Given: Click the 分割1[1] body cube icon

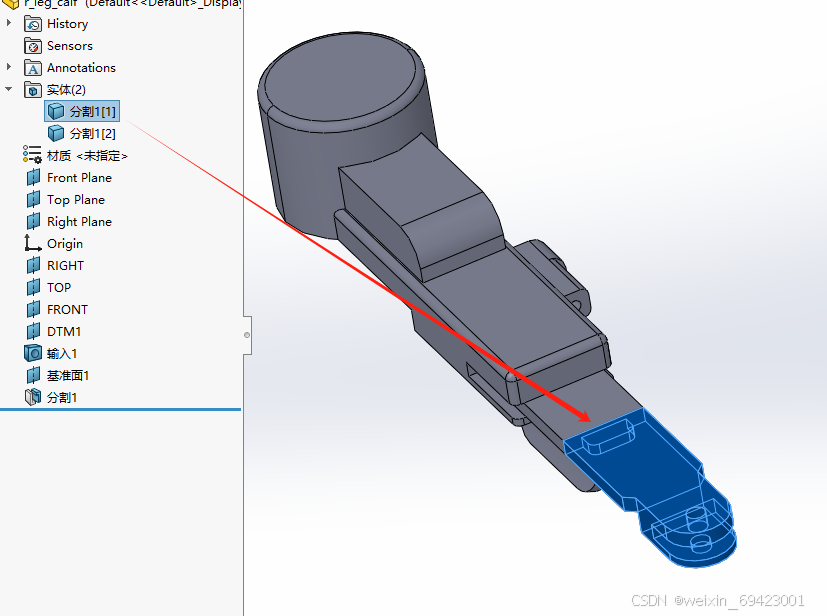Looking at the screenshot, I should click(x=56, y=111).
